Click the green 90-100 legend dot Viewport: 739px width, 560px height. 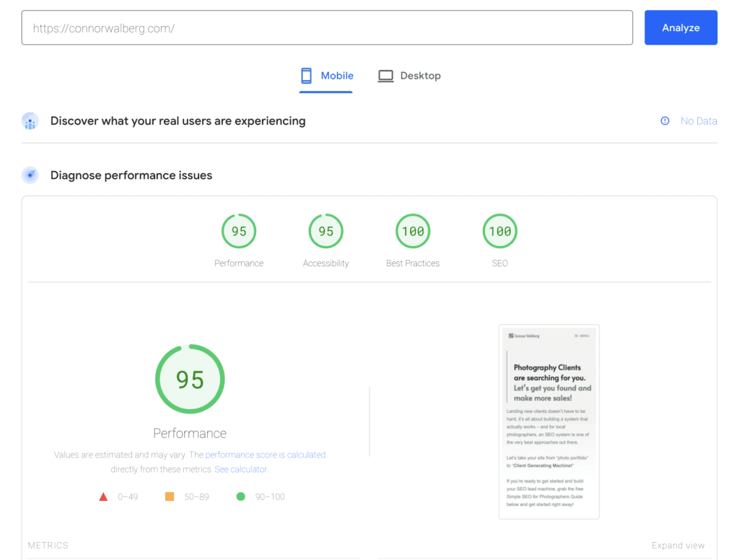click(241, 496)
